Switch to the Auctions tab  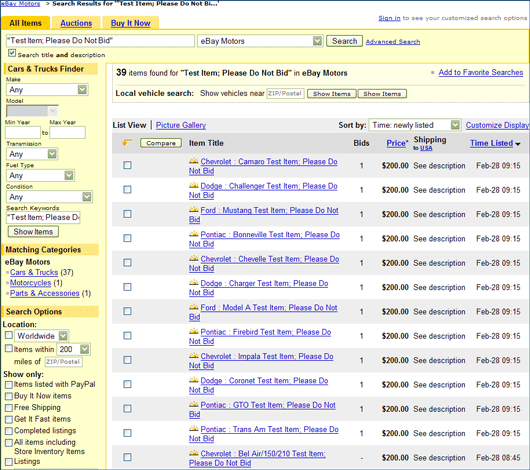(x=76, y=23)
